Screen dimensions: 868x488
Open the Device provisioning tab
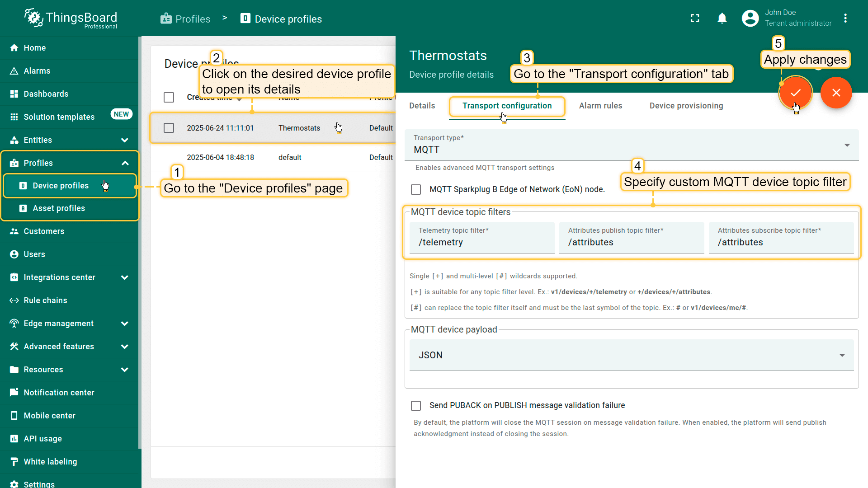[x=686, y=106]
